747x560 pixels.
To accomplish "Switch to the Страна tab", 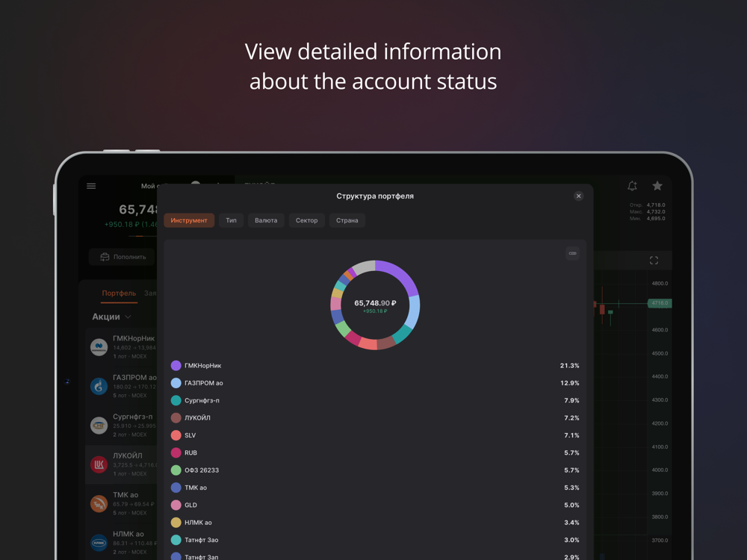I will (347, 220).
